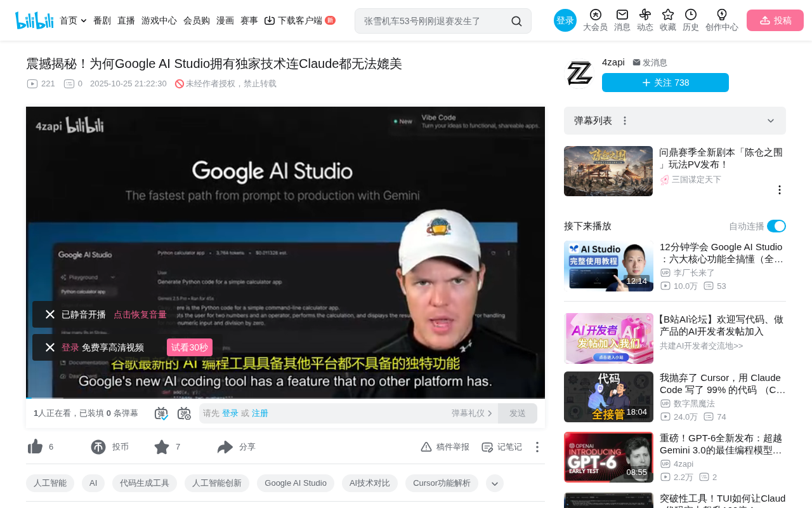The height and width of the screenshot is (508, 812).
Task: Click 点击恢复音量 to unmute
Action: click(x=140, y=314)
